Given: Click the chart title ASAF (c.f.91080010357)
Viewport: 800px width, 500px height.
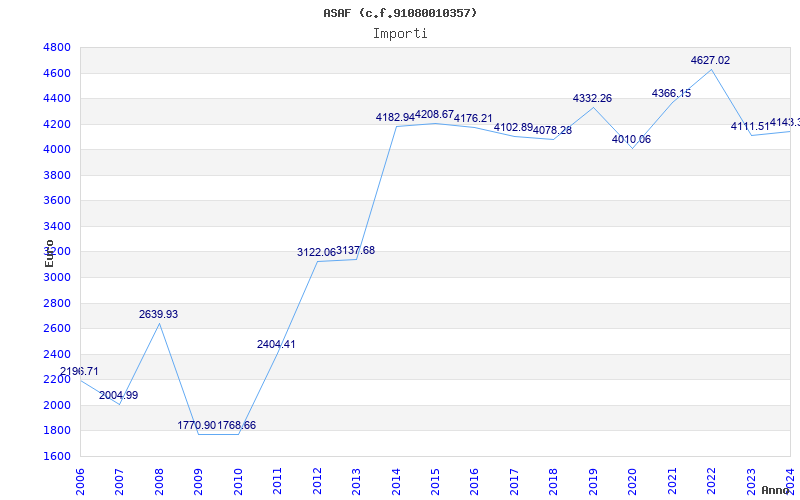Looking at the screenshot, I should tap(400, 13).
